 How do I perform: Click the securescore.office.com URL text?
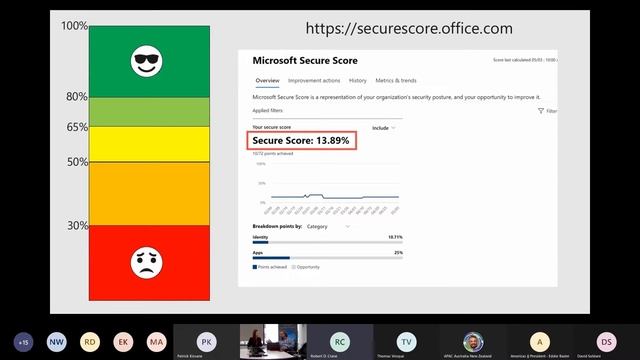click(x=409, y=29)
